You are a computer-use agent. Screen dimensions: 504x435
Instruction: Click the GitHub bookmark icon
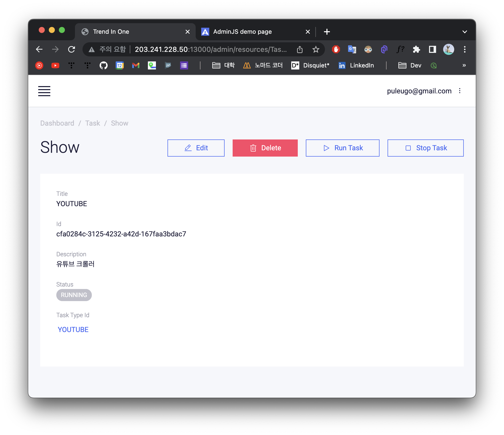[x=103, y=65]
